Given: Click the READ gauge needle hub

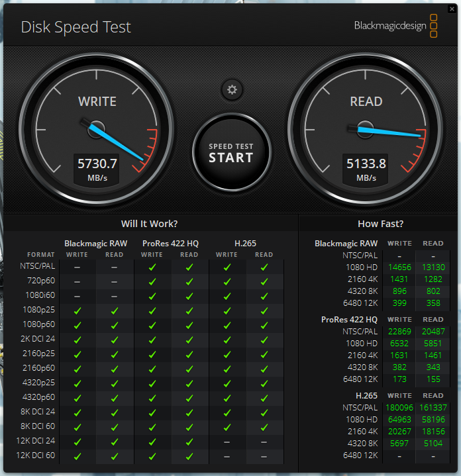Looking at the screenshot, I should coord(366,128).
